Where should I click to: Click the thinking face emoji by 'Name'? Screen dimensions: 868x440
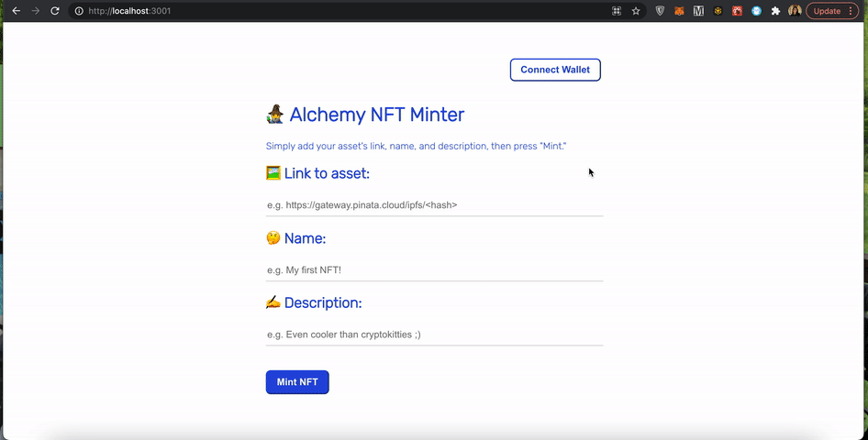point(273,238)
